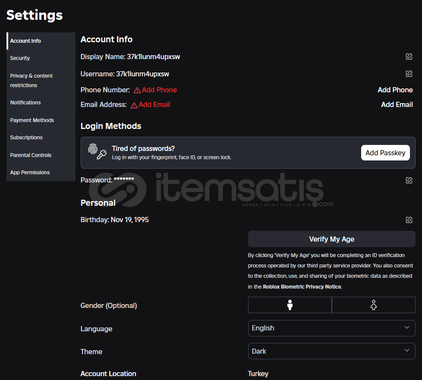Image resolution: width=422 pixels, height=380 pixels.
Task: Open the Language dropdown showing English
Action: tap(332, 328)
